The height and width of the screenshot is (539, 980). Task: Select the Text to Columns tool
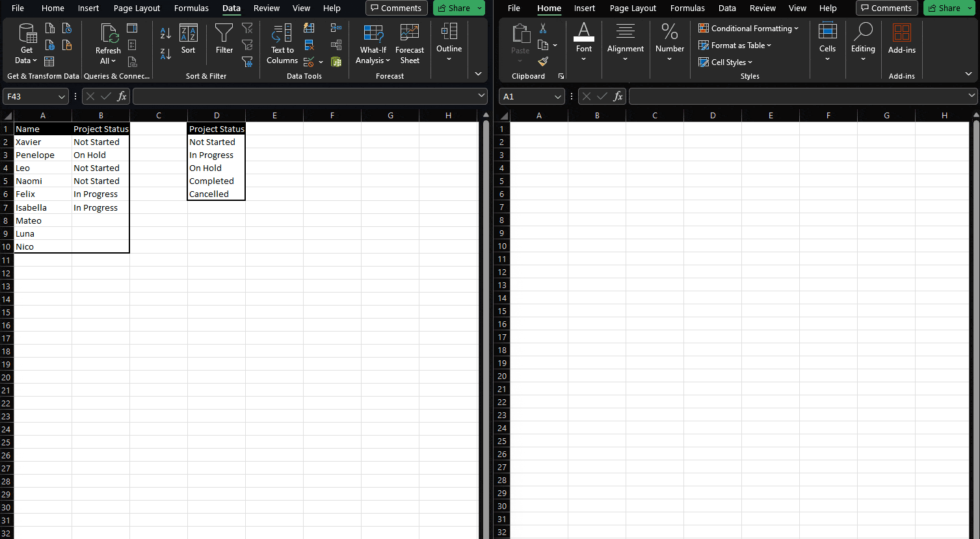pyautogui.click(x=282, y=44)
